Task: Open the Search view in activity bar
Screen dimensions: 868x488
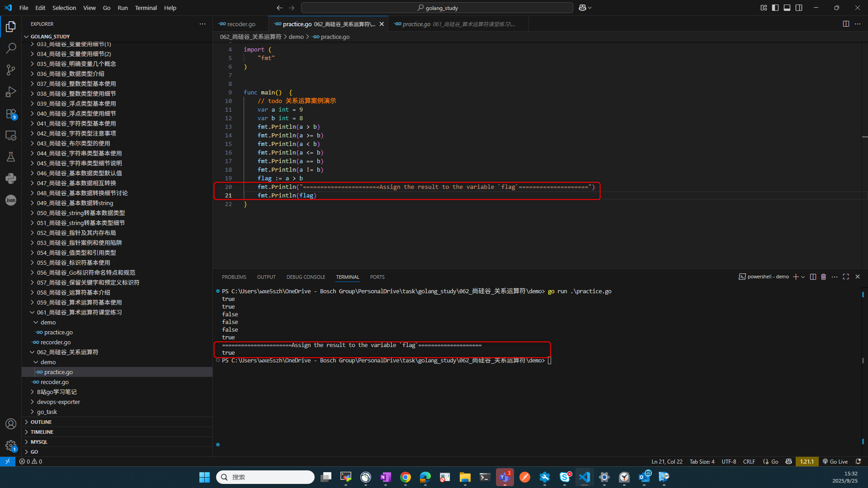Action: coord(11,48)
